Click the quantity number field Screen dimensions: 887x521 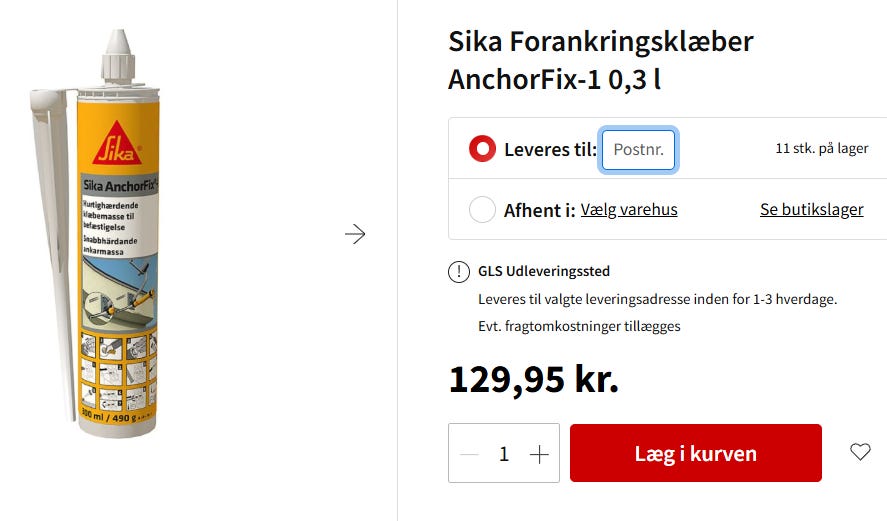point(504,454)
